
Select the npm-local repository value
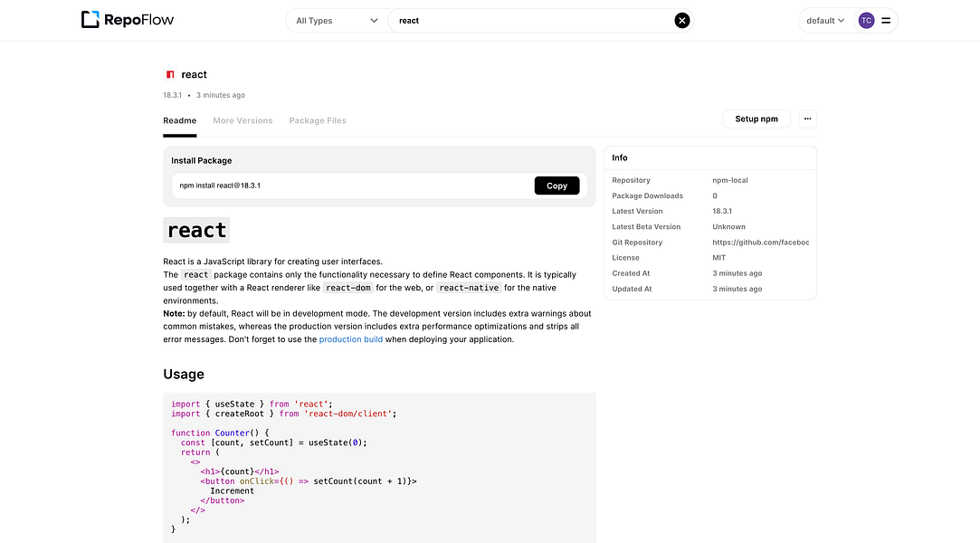pyautogui.click(x=730, y=180)
